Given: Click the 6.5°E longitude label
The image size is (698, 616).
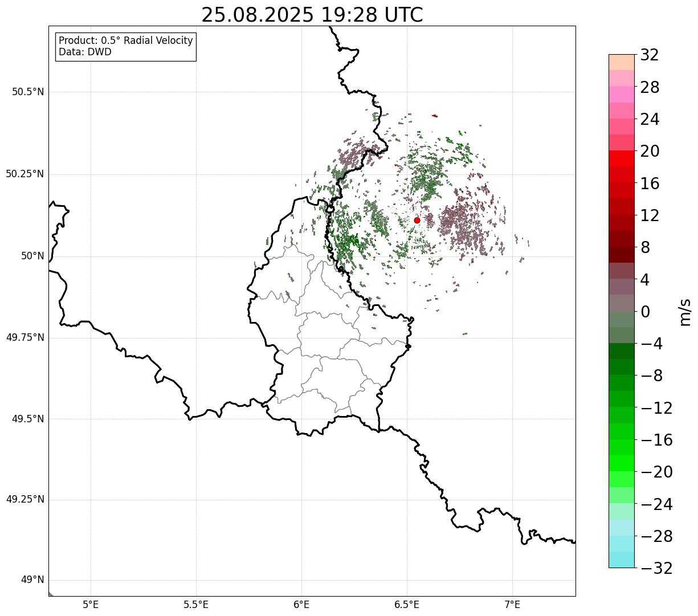Looking at the screenshot, I should [x=407, y=605].
